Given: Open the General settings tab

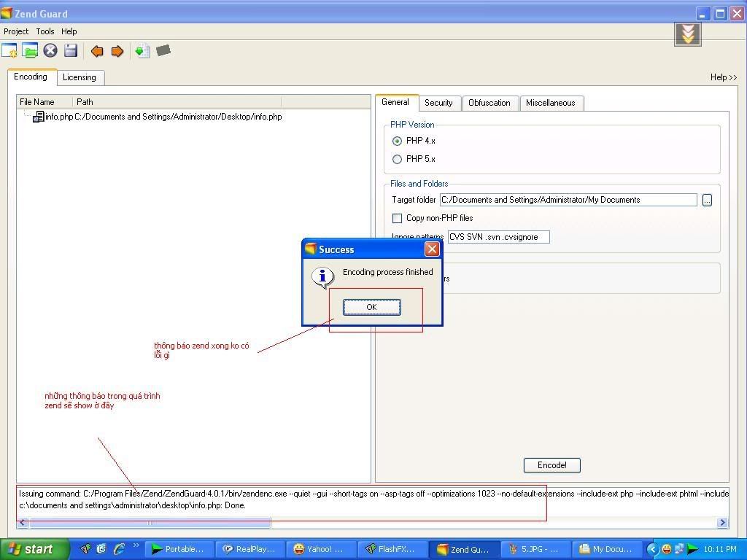Looking at the screenshot, I should (395, 102).
